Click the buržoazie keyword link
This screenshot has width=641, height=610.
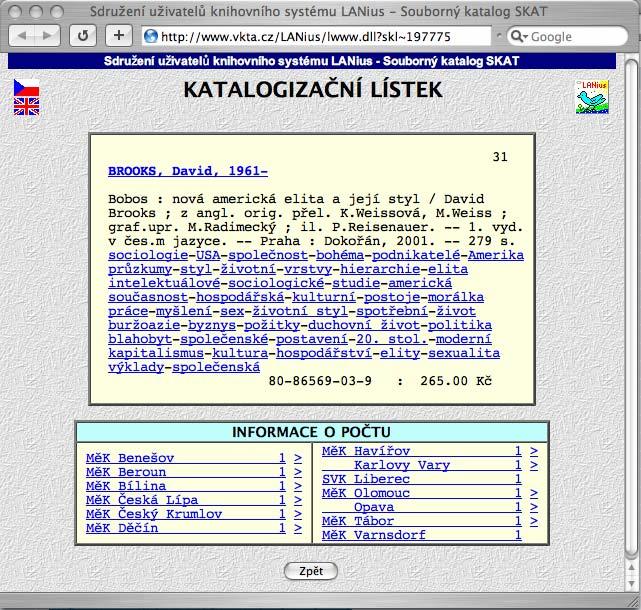coord(144,325)
